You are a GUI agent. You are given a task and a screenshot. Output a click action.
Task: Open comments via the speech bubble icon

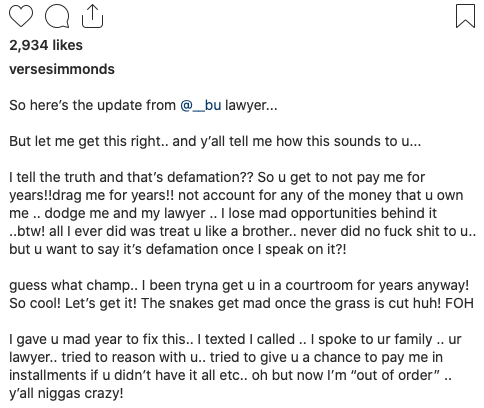click(57, 16)
